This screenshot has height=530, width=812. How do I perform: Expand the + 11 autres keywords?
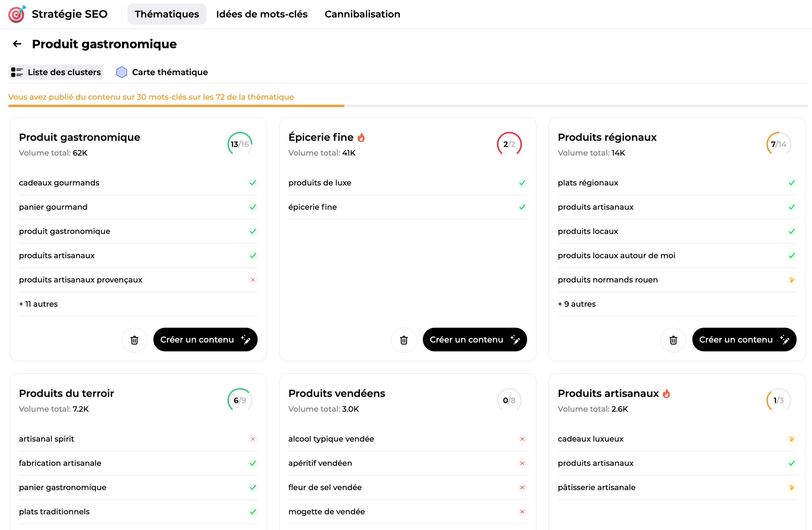[38, 304]
